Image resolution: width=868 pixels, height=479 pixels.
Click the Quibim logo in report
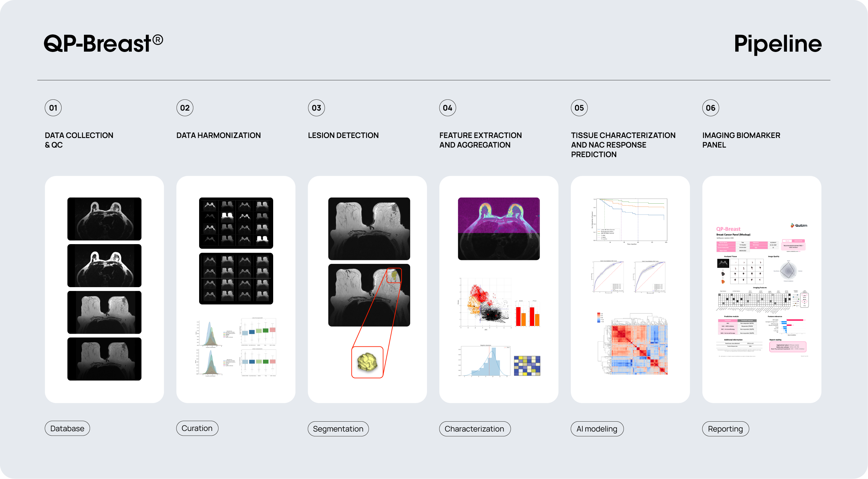(x=798, y=226)
